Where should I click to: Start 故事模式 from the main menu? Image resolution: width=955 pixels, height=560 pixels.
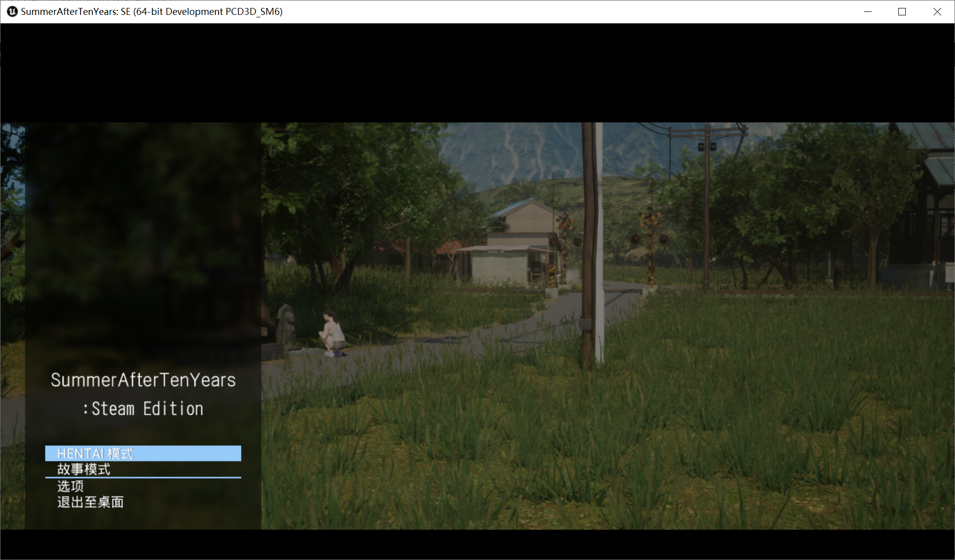84,469
